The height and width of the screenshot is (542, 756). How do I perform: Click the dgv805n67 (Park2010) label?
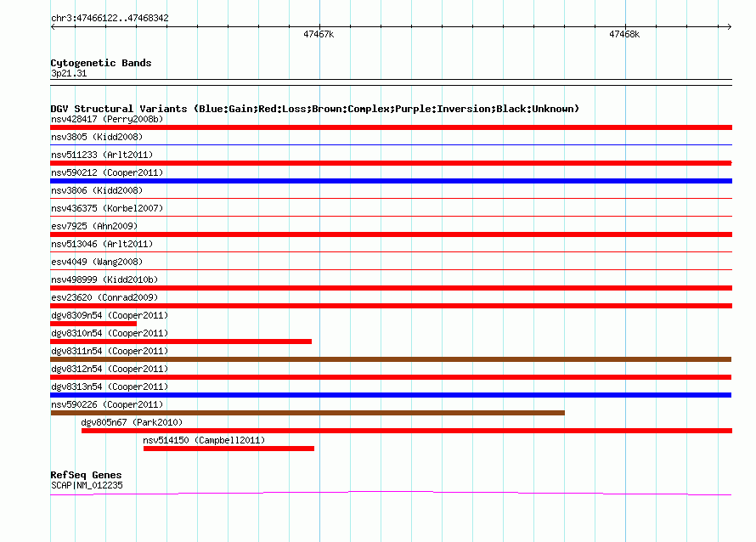pos(133,422)
